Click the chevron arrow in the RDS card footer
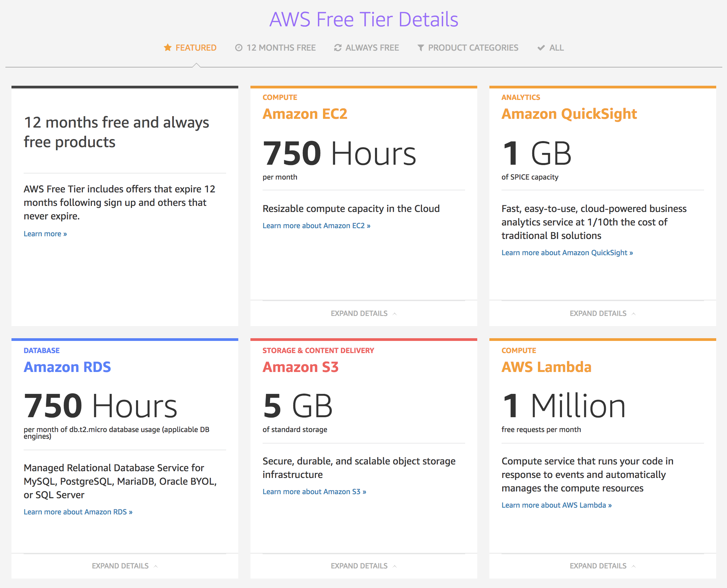727x588 pixels. coord(156,566)
